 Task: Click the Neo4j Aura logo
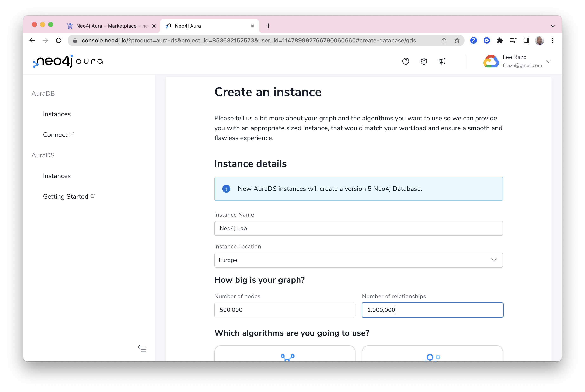pos(68,61)
